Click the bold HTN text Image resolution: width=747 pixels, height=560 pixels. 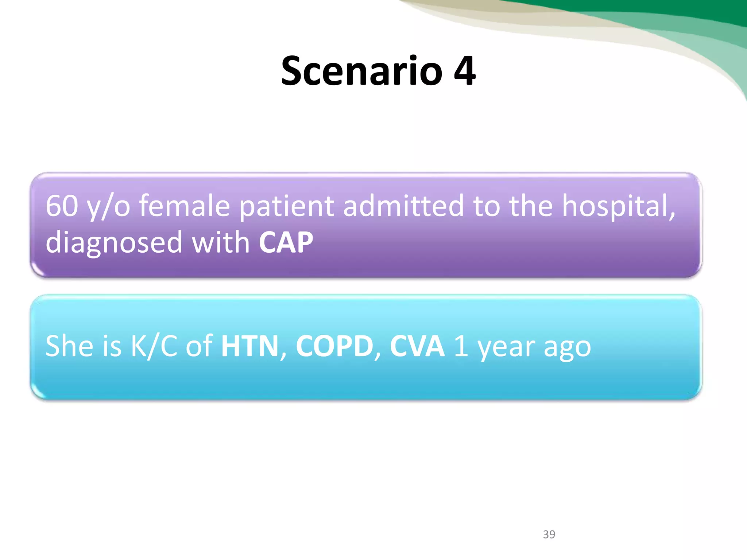[250, 346]
